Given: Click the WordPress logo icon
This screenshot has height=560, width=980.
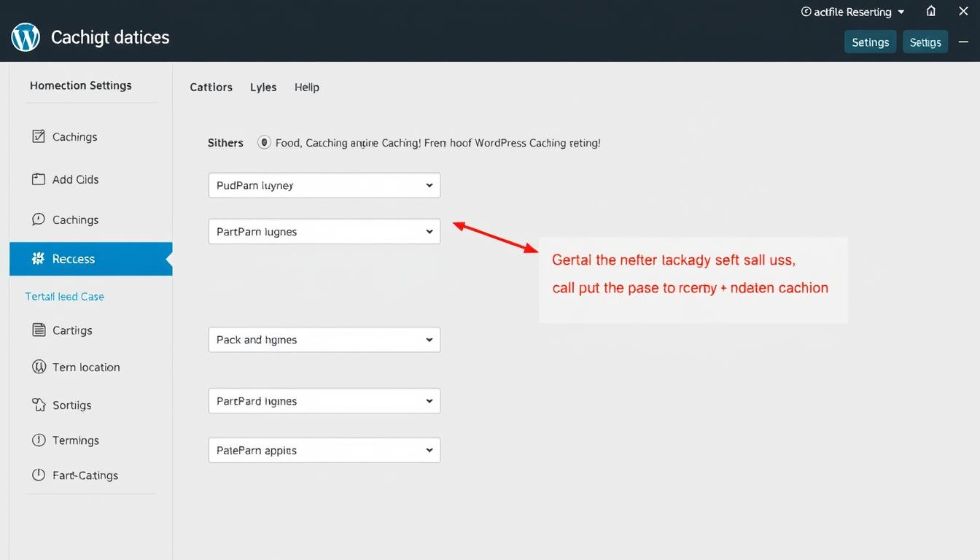Looking at the screenshot, I should 26,37.
